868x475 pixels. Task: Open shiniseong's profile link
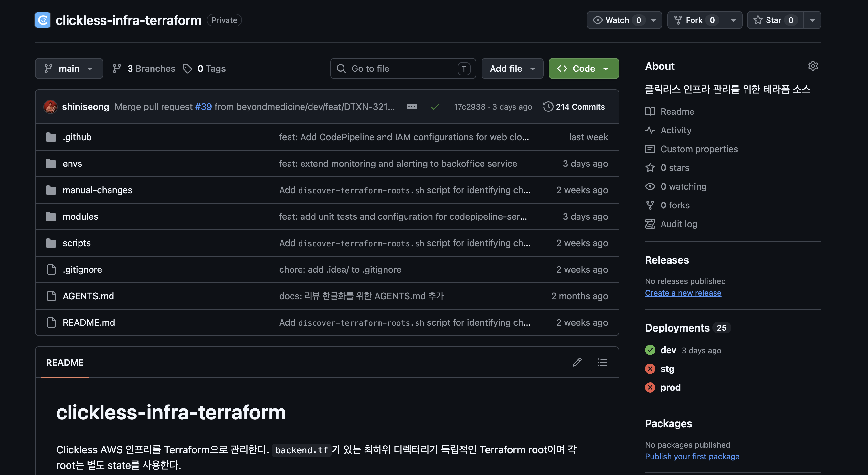click(86, 107)
